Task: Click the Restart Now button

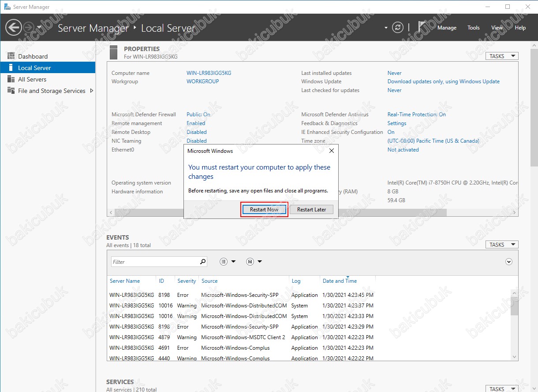Action: [264, 210]
